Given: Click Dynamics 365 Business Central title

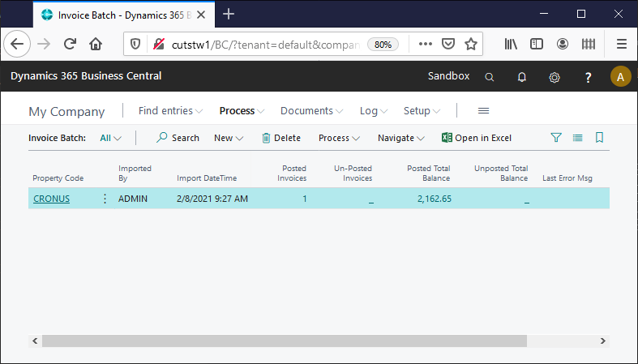Looking at the screenshot, I should click(x=86, y=76).
